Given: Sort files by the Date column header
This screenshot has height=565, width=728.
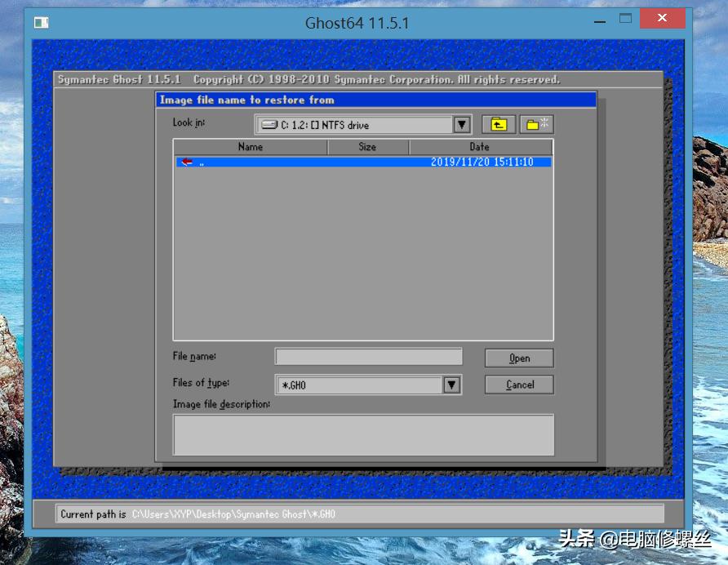Looking at the screenshot, I should pyautogui.click(x=480, y=147).
